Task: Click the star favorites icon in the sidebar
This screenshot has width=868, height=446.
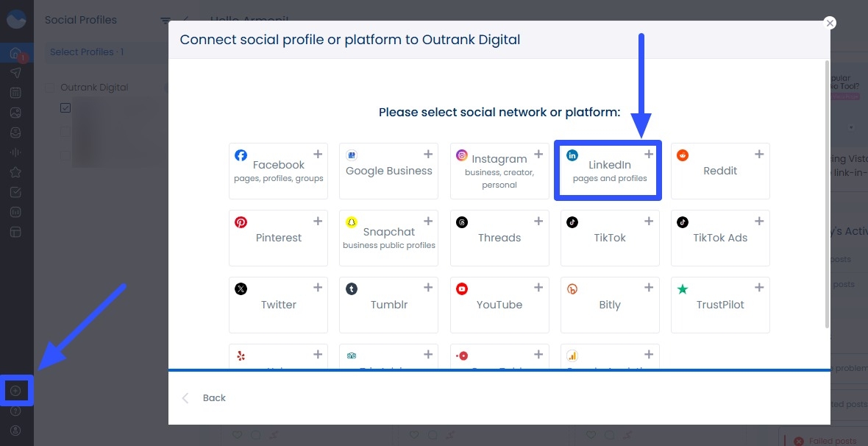Action: [15, 172]
